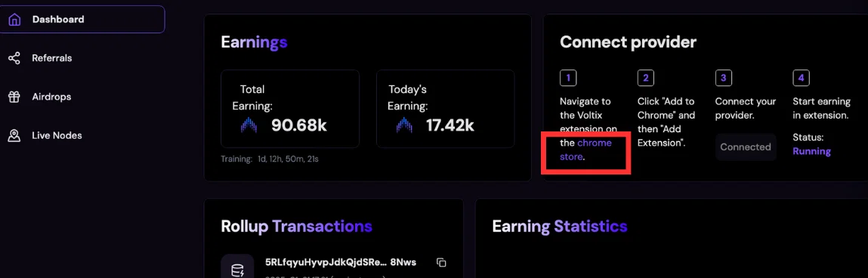
Task: Click the Total Earning token icon
Action: click(249, 125)
